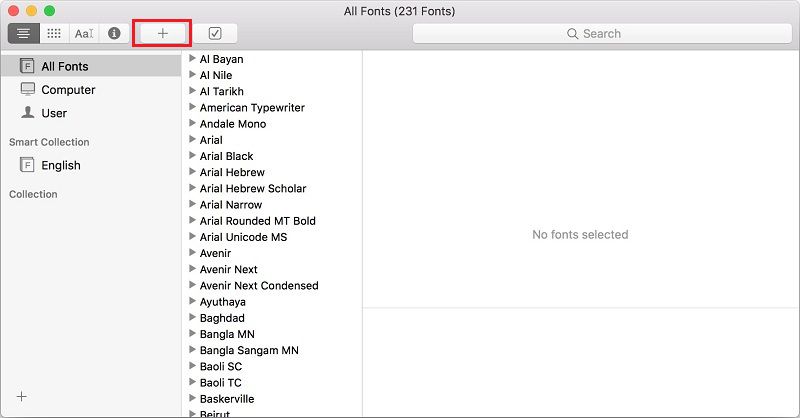Viewport: 800px width, 418px height.
Task: Select Bangla Sangam MN in list
Action: click(x=249, y=350)
